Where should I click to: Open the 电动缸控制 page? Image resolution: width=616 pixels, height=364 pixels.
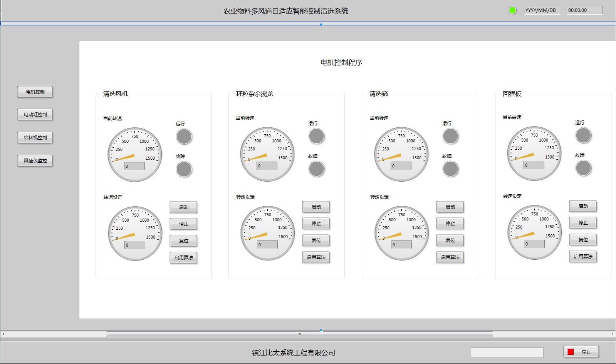pyautogui.click(x=35, y=115)
